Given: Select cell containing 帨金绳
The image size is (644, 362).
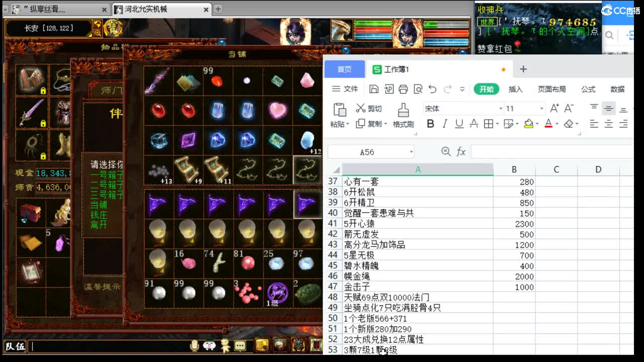Looking at the screenshot, I should click(x=418, y=276).
